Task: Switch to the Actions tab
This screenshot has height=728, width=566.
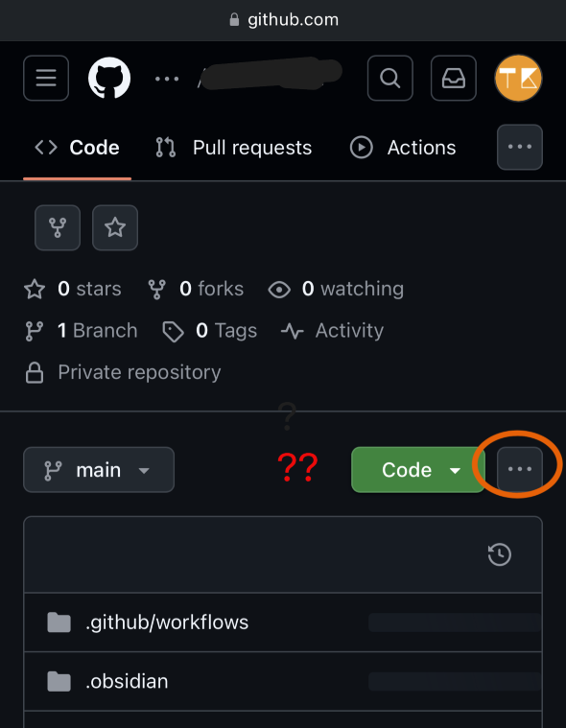Action: click(403, 148)
